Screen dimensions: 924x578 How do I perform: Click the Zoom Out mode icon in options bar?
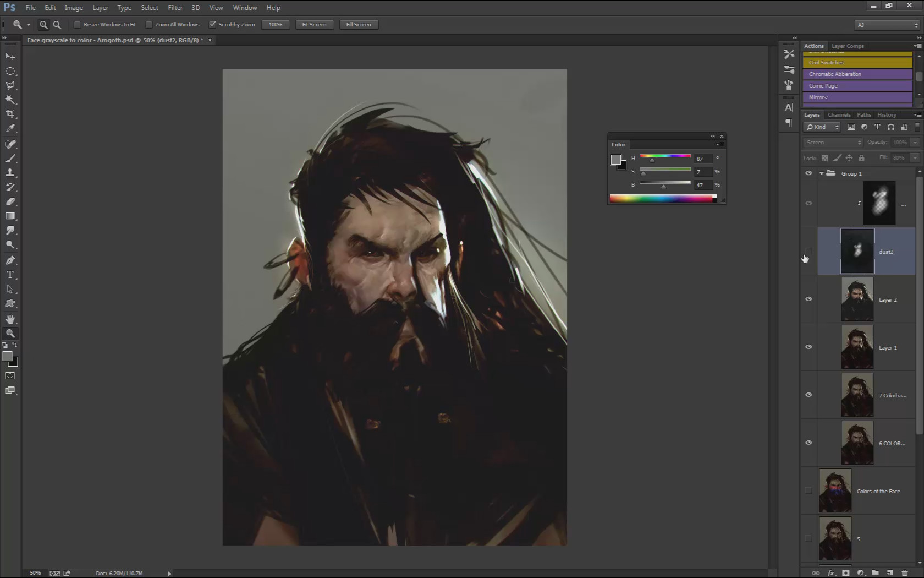pos(57,25)
